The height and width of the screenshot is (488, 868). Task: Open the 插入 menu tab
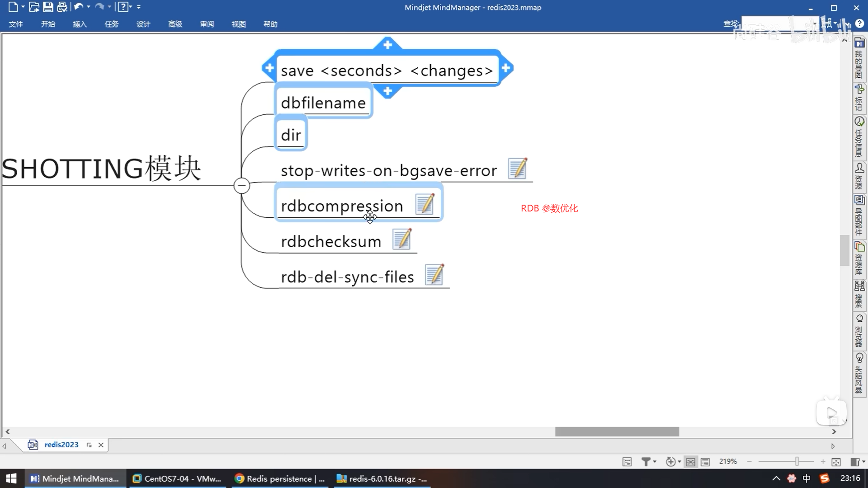[80, 24]
